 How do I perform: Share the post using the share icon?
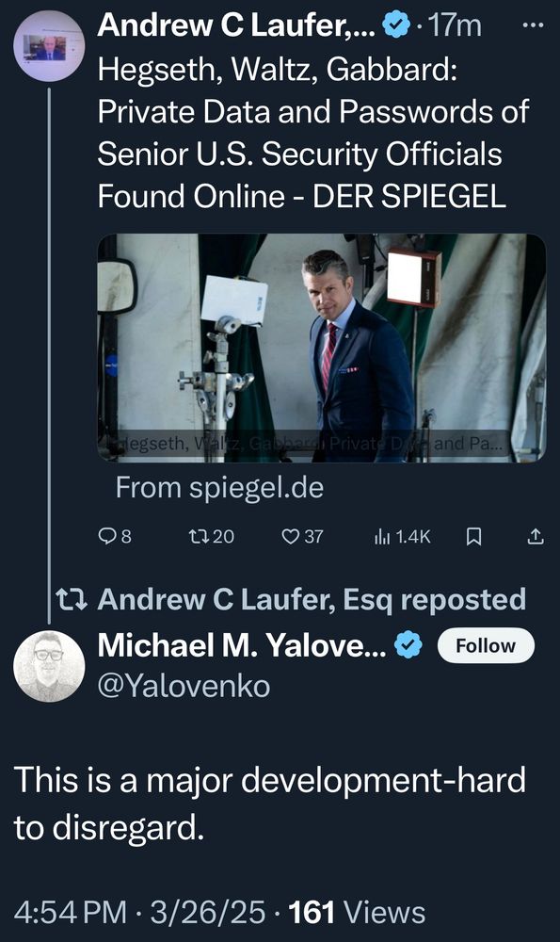[536, 535]
